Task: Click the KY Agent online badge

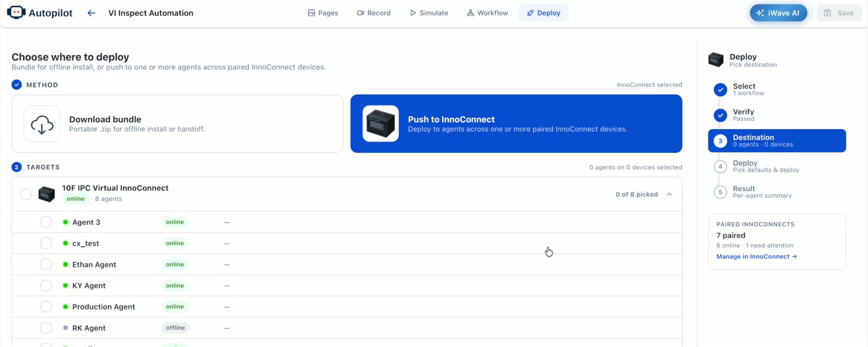Action: pyautogui.click(x=175, y=286)
